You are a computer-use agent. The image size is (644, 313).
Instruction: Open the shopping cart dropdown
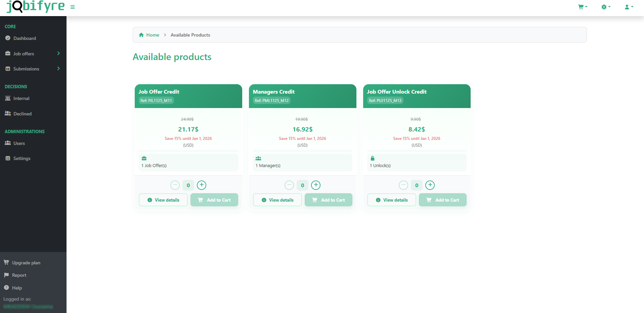(582, 7)
